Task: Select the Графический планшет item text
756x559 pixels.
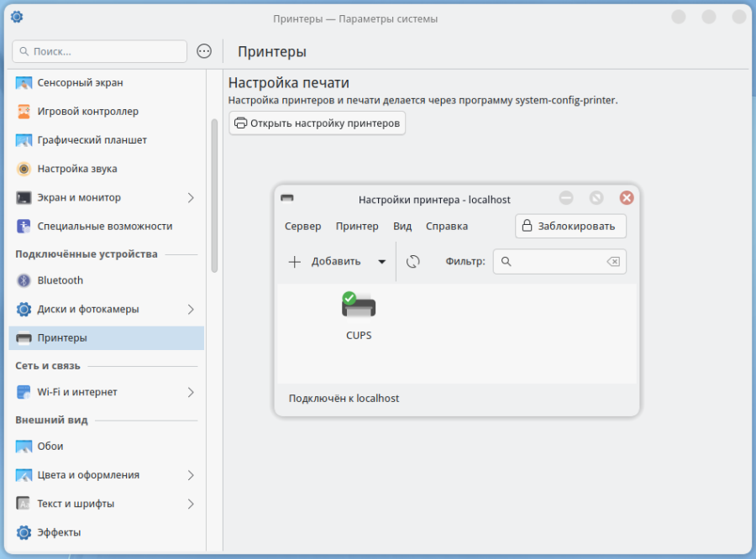Action: click(x=92, y=140)
